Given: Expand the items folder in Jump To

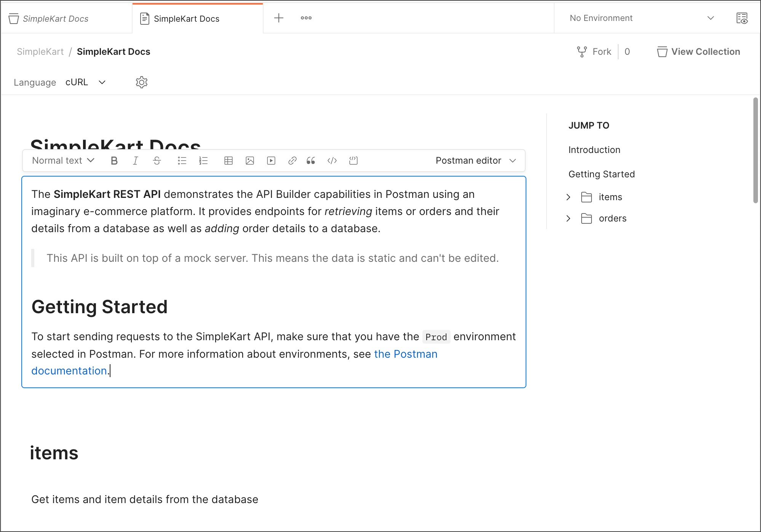Looking at the screenshot, I should 568,197.
